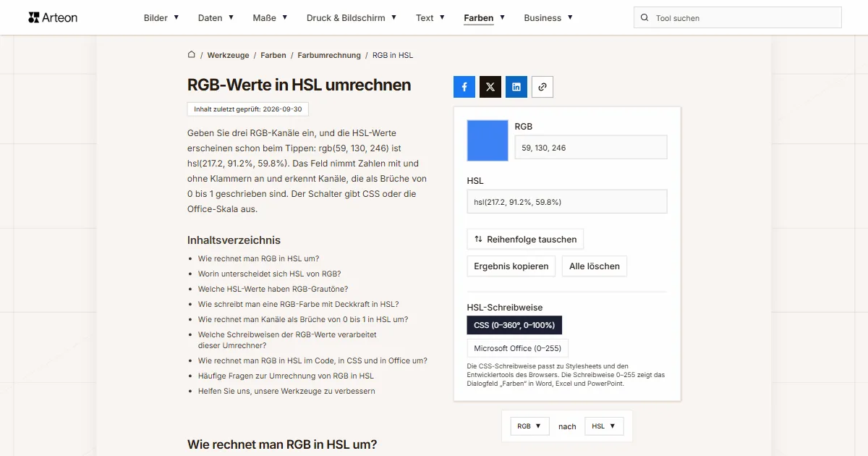Screen dimensions: 868x456
Task: Open 'RGB-Farbe mit Deckkraft in HSL' entry
Action: click(x=298, y=304)
